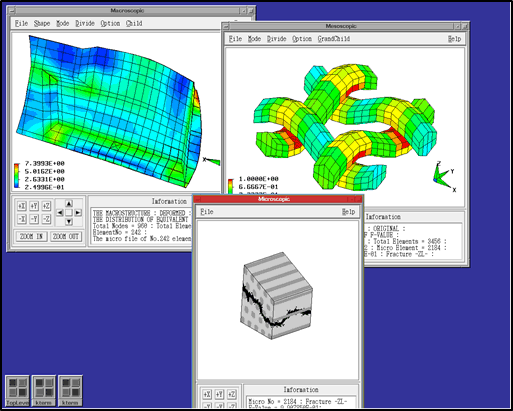
Task: Click the down arrow pan button
Action: coord(69,221)
